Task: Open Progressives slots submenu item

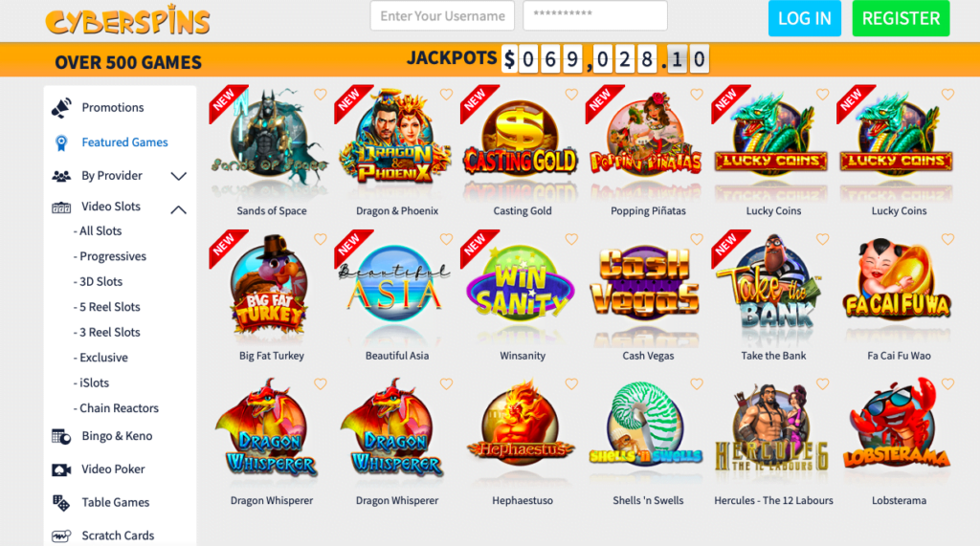Action: [x=110, y=256]
